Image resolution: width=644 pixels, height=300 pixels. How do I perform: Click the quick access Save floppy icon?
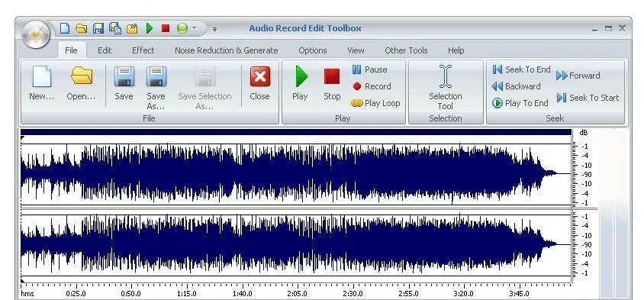click(98, 28)
